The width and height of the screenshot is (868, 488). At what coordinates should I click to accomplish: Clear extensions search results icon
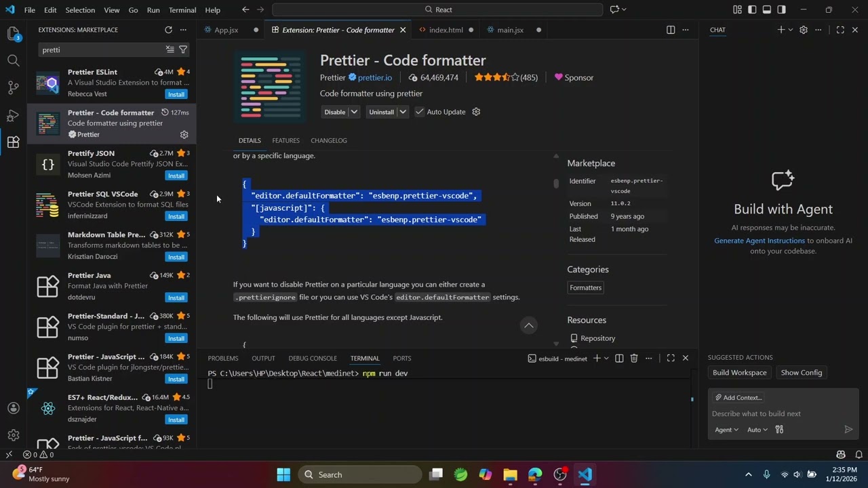coord(170,49)
